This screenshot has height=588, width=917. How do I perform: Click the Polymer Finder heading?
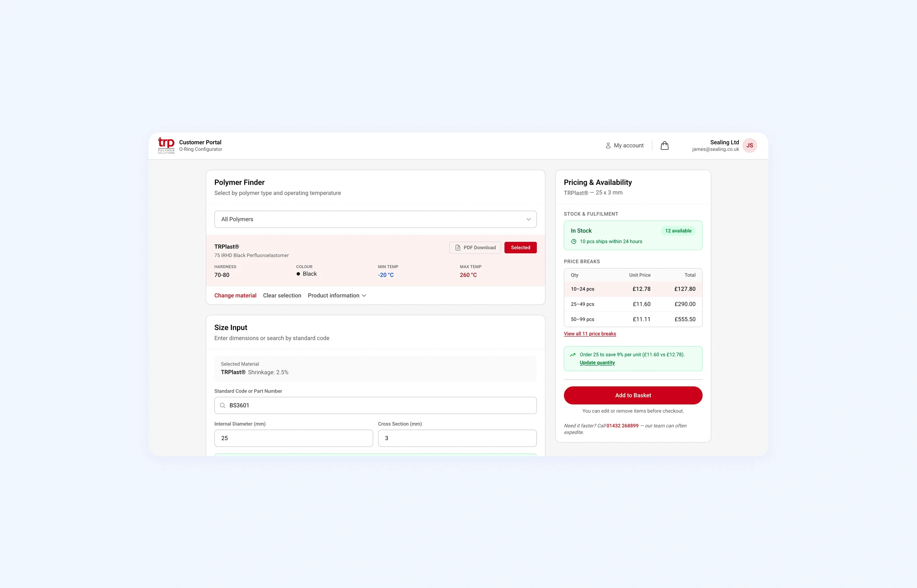click(x=240, y=183)
